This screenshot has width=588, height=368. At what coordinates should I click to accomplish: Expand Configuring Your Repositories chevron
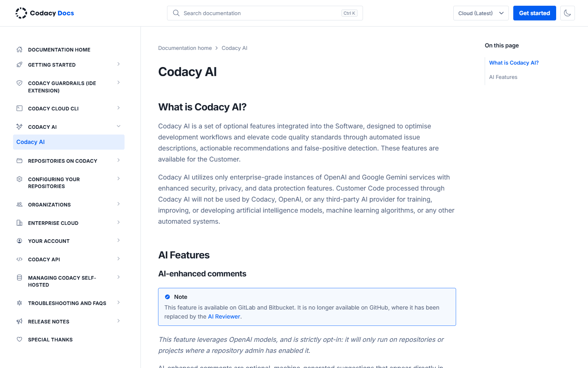(x=118, y=179)
